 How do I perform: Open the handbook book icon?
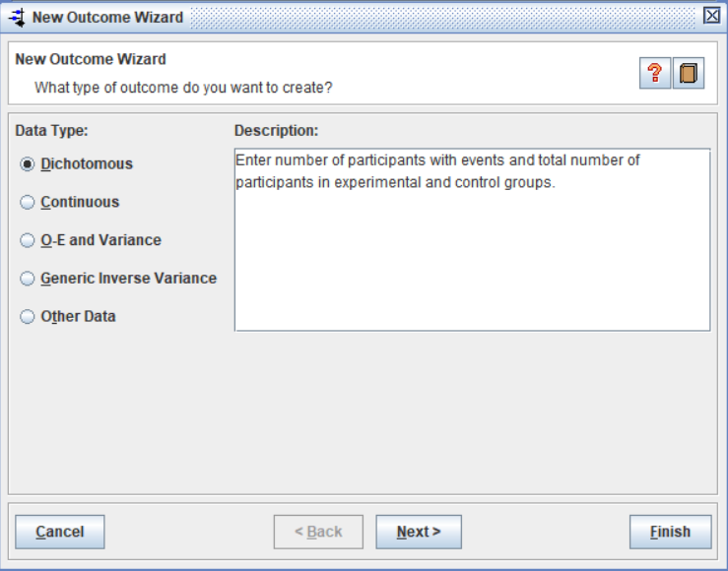pyautogui.click(x=689, y=74)
